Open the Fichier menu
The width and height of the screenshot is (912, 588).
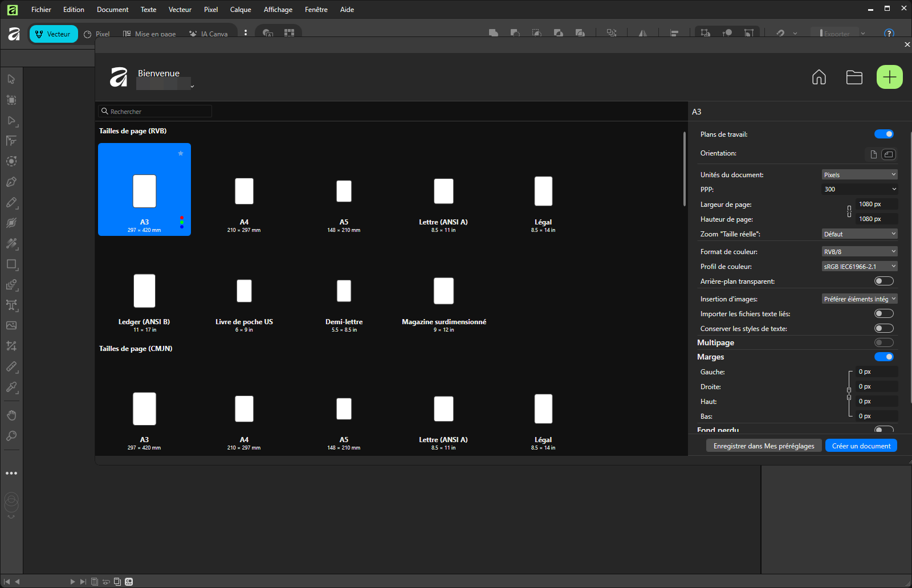(x=41, y=10)
